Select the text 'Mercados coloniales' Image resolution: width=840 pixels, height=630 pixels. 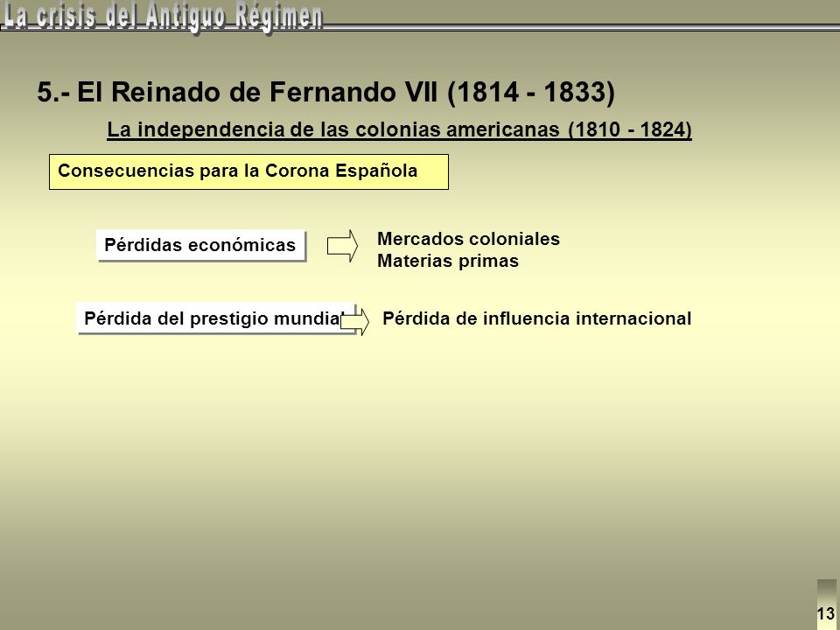(468, 239)
